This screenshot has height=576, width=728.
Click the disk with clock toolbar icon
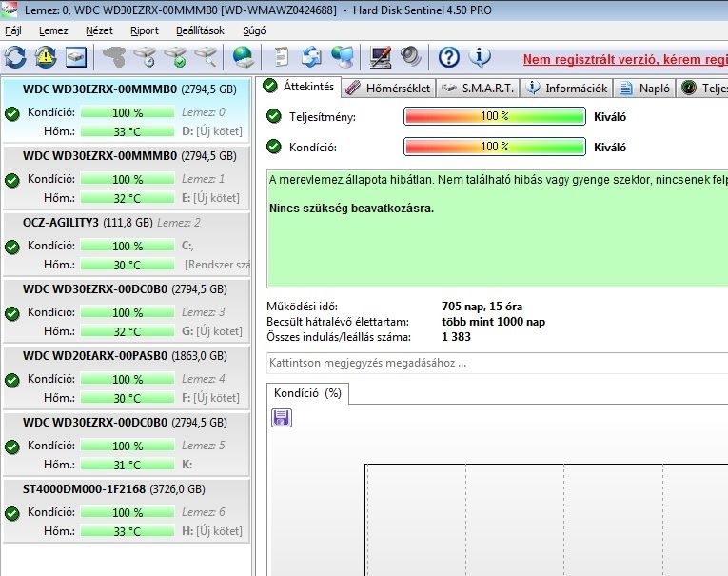[145, 57]
